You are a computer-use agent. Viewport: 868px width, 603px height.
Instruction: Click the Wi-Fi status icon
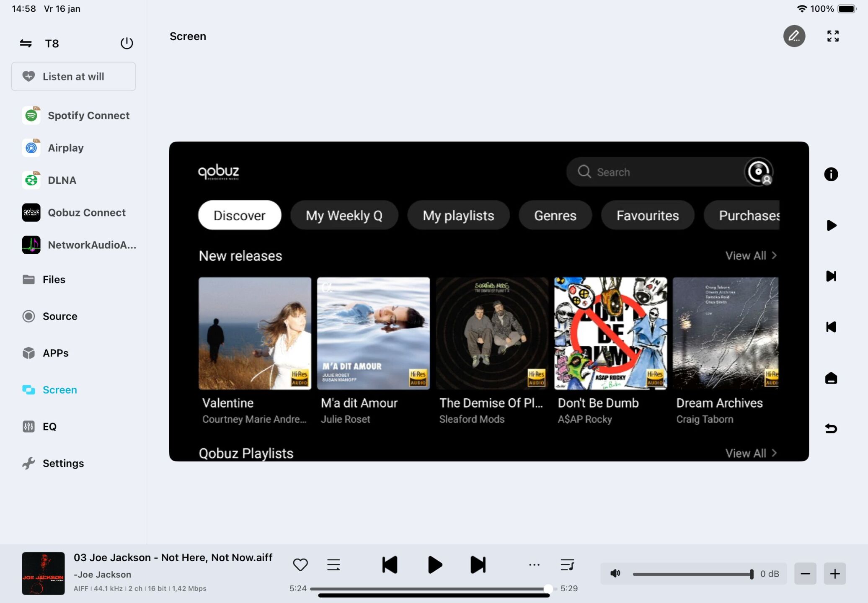click(x=801, y=8)
